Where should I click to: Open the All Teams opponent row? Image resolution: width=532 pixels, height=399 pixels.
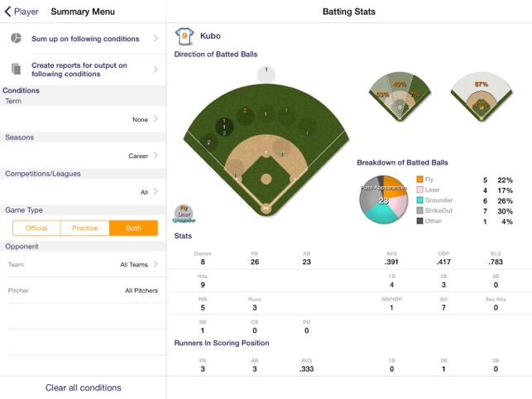(x=83, y=264)
